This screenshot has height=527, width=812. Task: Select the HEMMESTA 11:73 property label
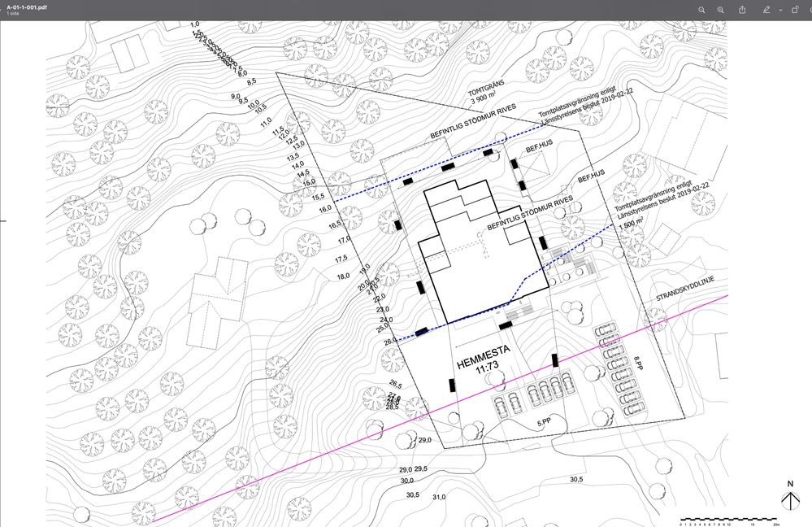click(484, 360)
